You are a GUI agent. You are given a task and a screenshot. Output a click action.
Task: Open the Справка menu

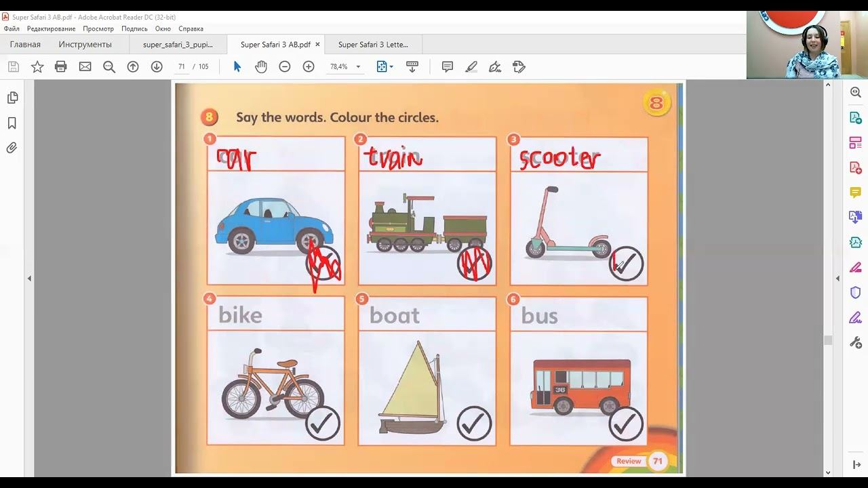[191, 29]
